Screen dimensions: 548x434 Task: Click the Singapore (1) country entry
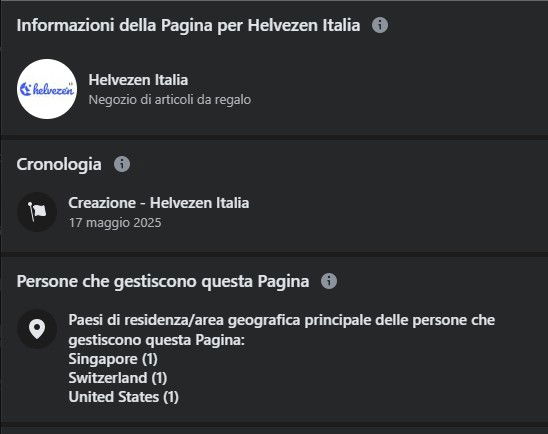[113, 359]
